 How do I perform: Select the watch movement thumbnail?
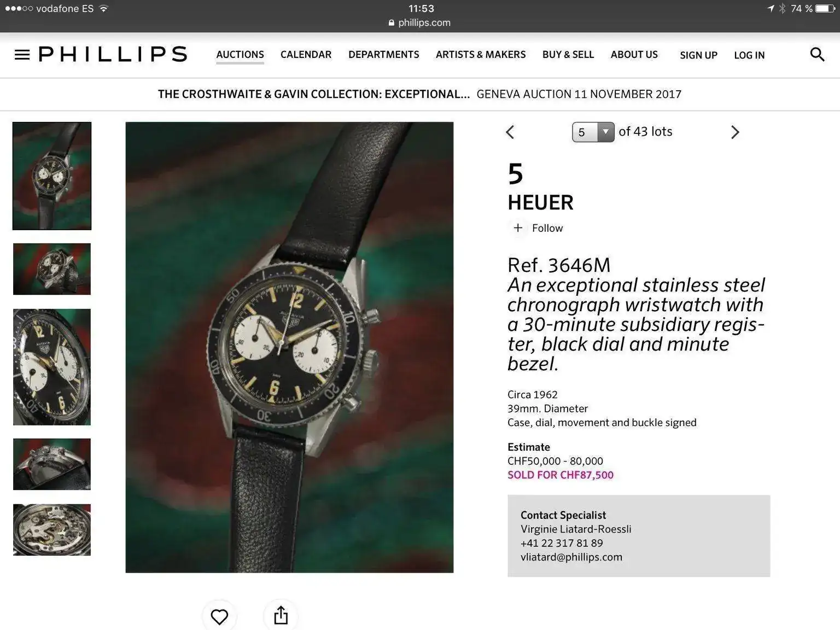52,530
